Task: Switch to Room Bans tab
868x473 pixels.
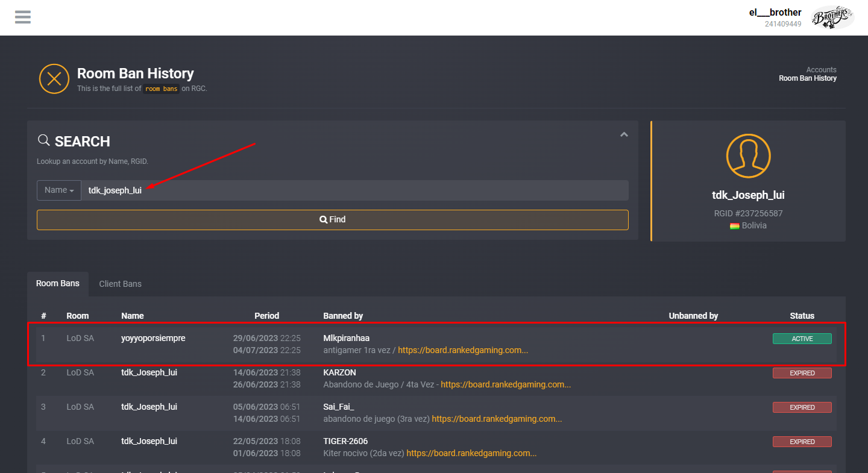Action: coord(58,283)
